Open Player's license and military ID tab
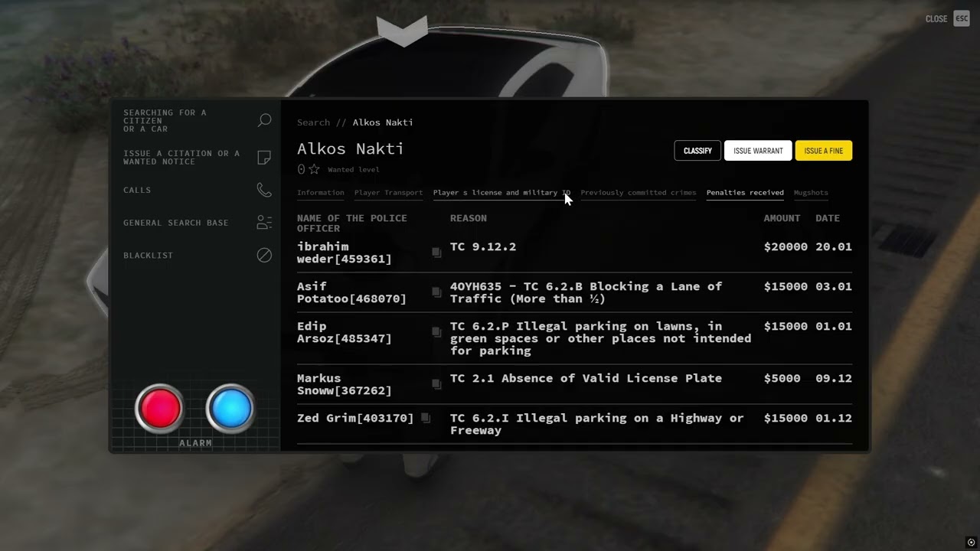 (502, 193)
